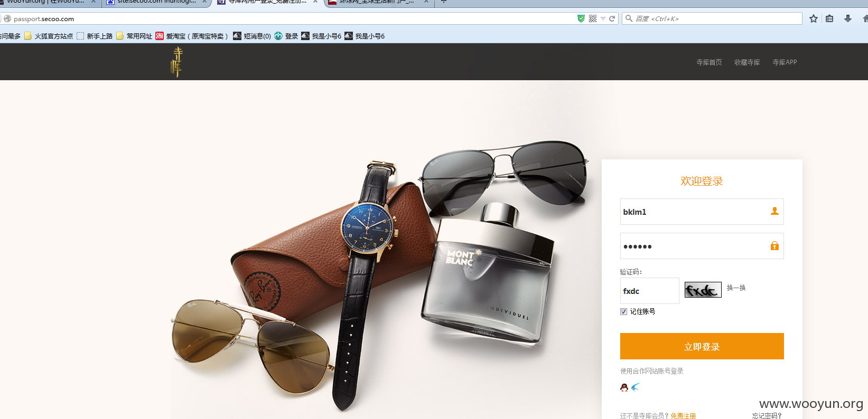868x419 pixels.
Task: Click the green security shield icon
Action: click(x=581, y=18)
